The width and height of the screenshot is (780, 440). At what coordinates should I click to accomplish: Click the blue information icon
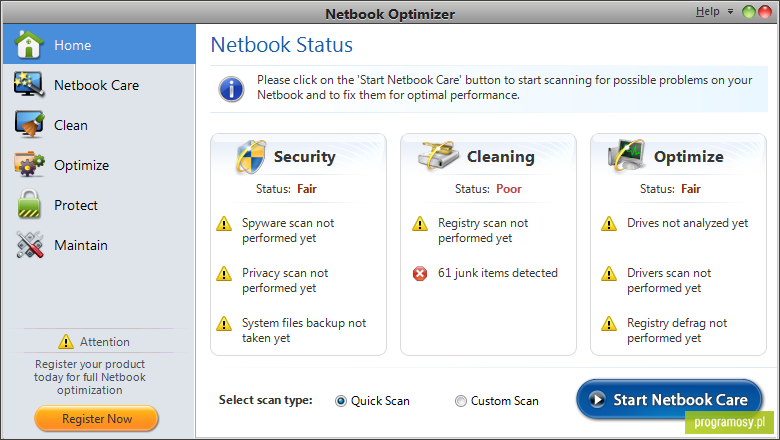pos(231,89)
